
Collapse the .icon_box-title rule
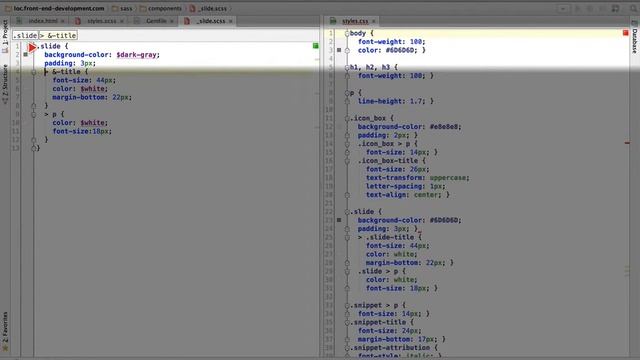coord(347,161)
